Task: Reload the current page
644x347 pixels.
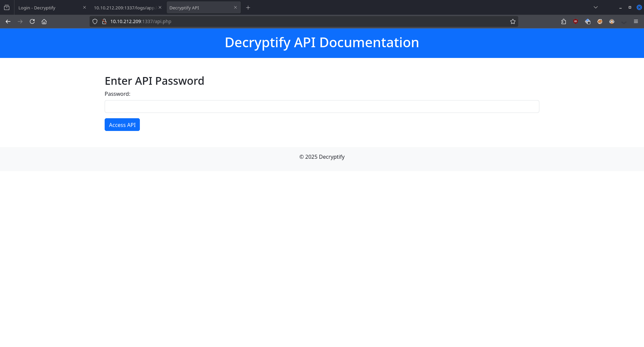Action: coord(32,21)
